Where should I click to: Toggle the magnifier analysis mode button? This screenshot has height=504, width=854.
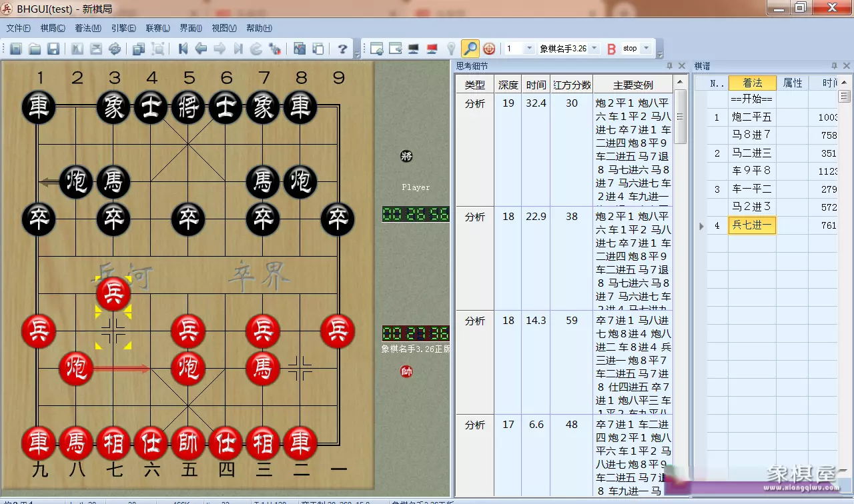coord(470,49)
